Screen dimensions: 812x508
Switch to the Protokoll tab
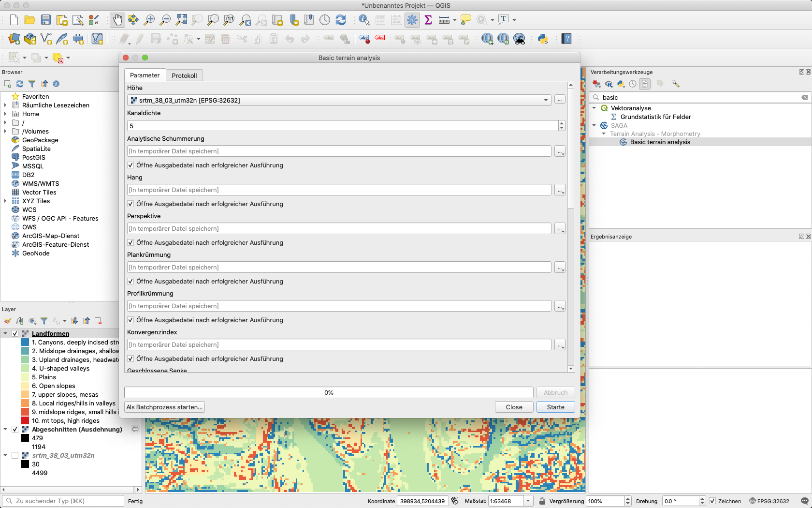coord(184,75)
